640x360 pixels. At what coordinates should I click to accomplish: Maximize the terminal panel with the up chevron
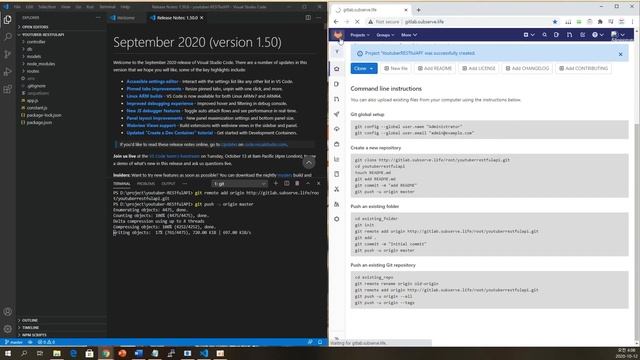308,184
